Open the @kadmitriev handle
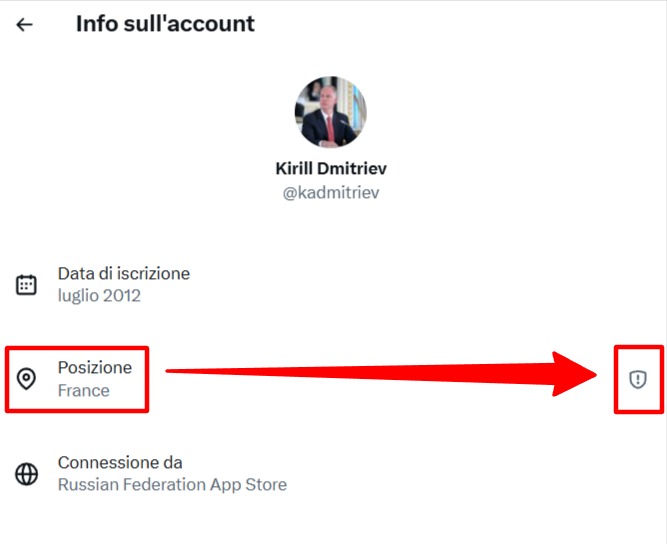The height and width of the screenshot is (544, 667). click(331, 192)
